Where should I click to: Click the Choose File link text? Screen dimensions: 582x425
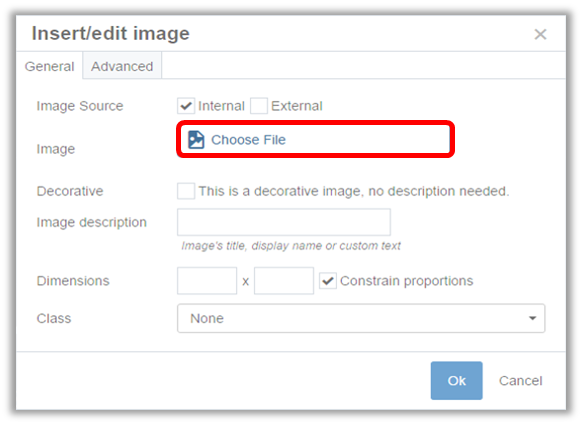point(248,140)
